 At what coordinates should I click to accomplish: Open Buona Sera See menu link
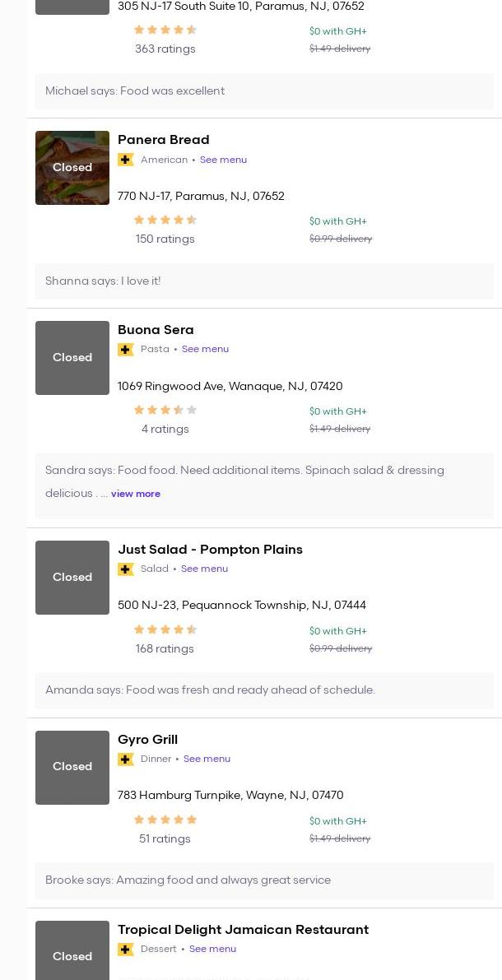[205, 349]
